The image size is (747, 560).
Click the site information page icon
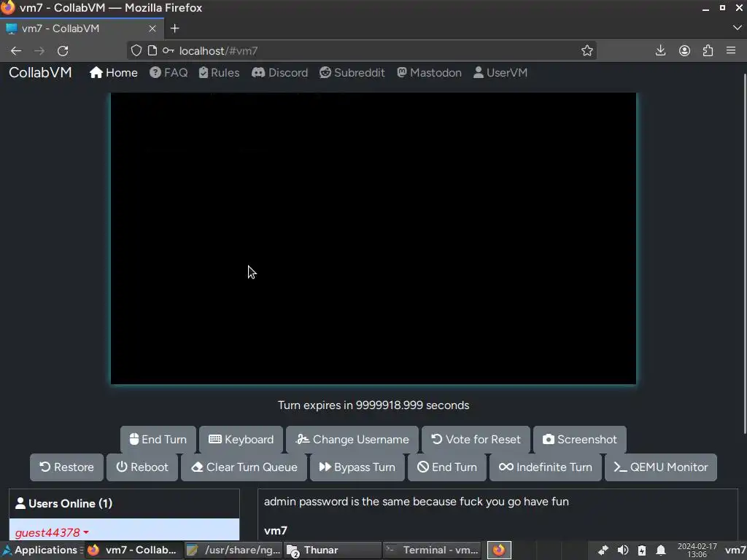click(x=152, y=50)
